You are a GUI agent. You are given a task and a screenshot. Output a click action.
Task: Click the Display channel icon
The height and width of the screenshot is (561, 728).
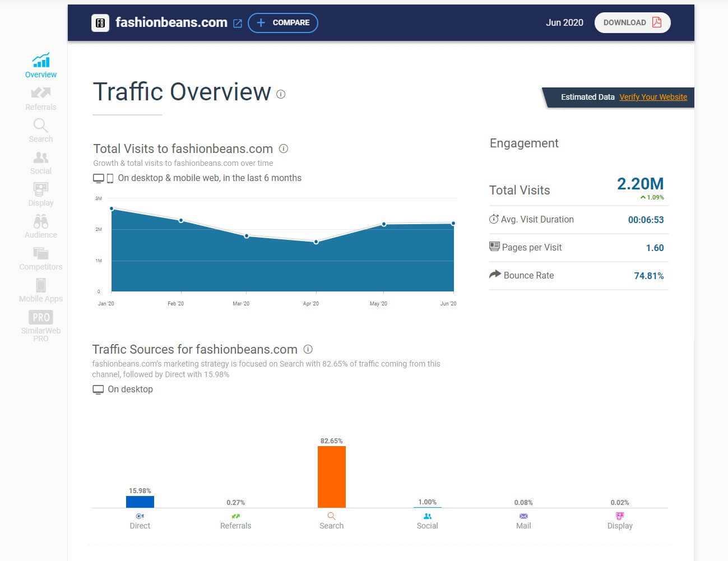pyautogui.click(x=620, y=516)
